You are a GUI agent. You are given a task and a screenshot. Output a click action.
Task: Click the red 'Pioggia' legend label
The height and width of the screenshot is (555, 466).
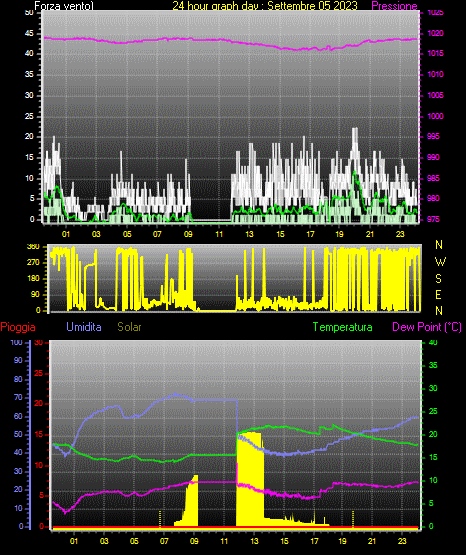pyautogui.click(x=18, y=327)
